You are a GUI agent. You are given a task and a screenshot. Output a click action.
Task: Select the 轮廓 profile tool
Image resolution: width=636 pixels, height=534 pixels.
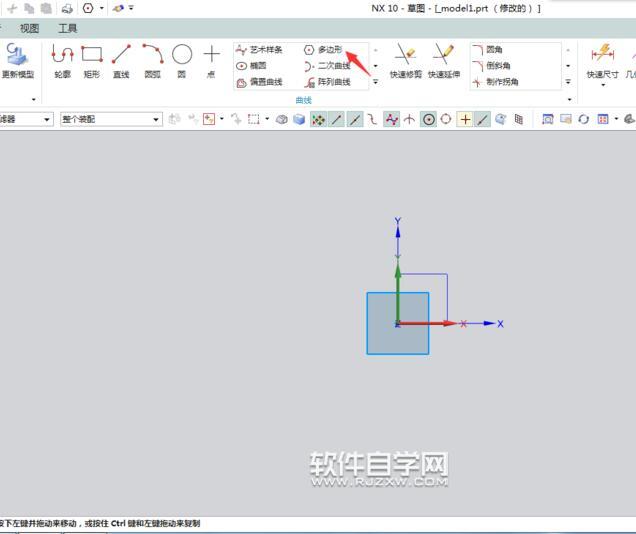[x=62, y=61]
